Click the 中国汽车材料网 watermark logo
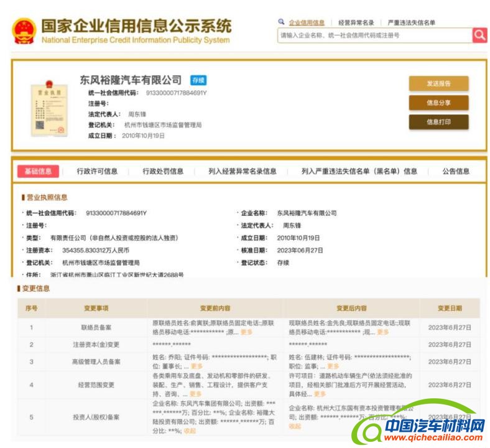490x448 pixels. [x=423, y=426]
